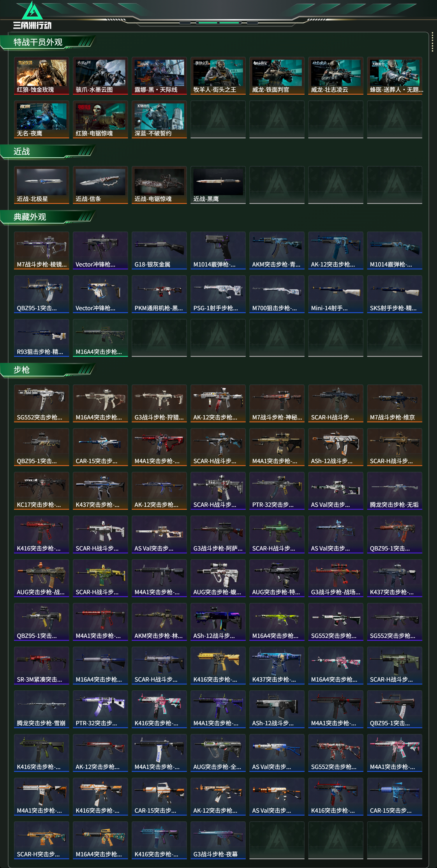Choose the 威龙-铁面判官 operator skin

[x=277, y=76]
